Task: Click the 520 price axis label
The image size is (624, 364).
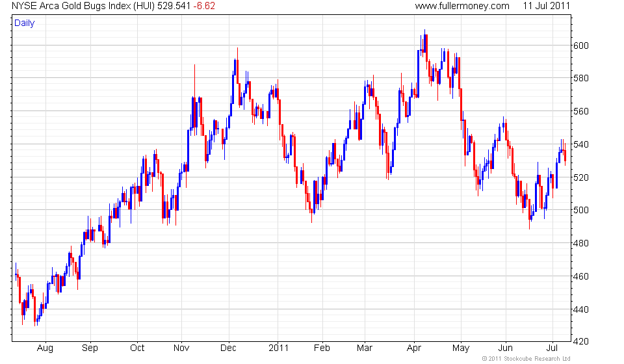Action: click(x=580, y=177)
